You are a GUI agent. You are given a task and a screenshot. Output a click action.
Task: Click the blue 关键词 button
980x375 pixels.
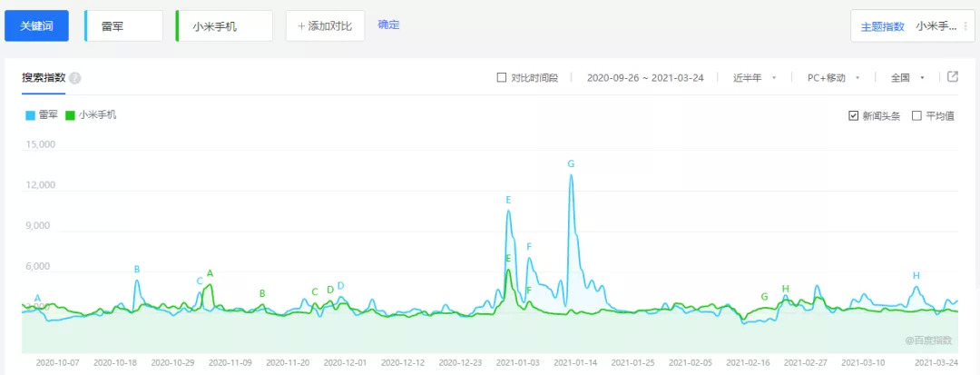(36, 26)
